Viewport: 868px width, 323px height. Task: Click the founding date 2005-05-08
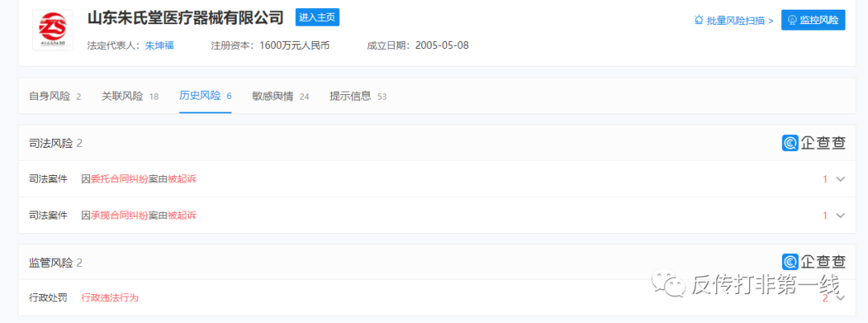click(x=442, y=45)
